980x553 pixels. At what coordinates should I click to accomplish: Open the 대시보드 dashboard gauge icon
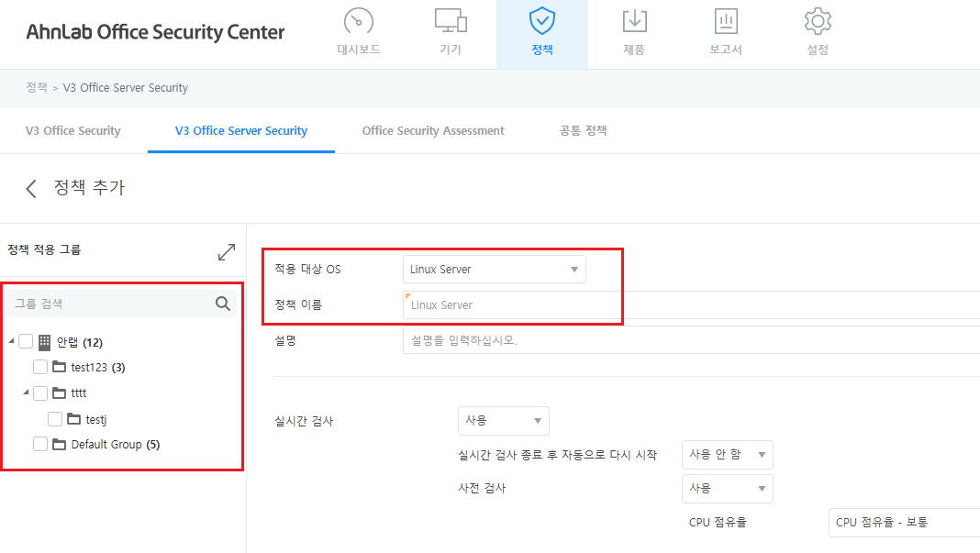(x=359, y=21)
